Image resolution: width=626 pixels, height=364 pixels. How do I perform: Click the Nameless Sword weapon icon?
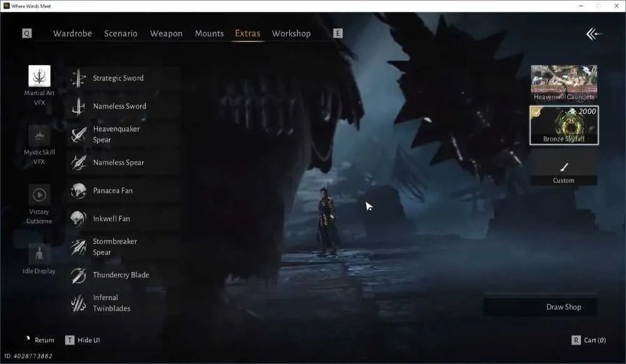78,106
